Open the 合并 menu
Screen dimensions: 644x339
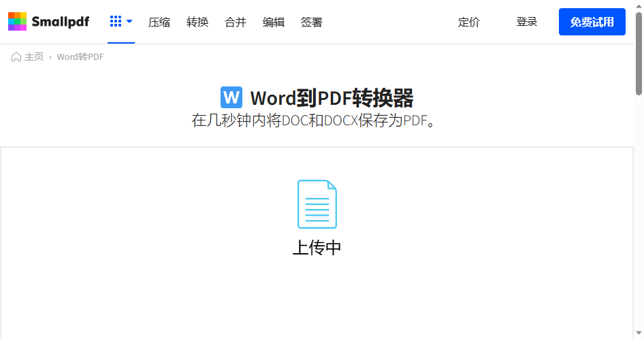tap(236, 22)
